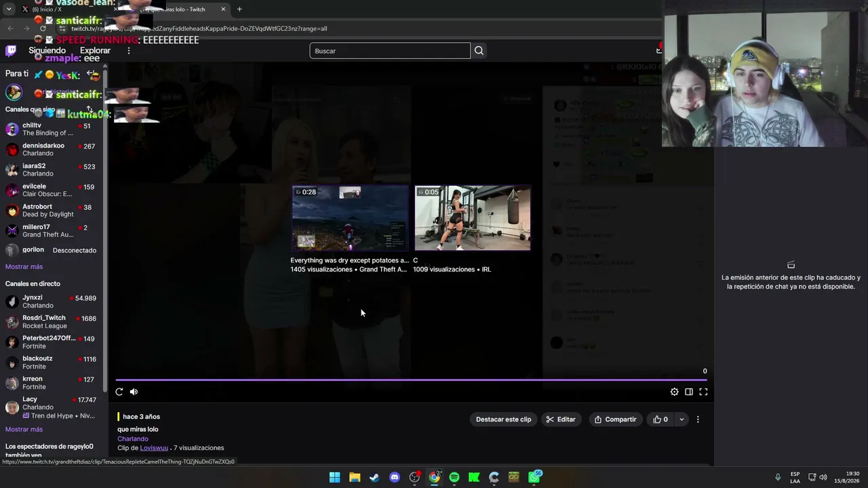Open the player settings gear
Screen dimensions: 868x488
[674, 392]
